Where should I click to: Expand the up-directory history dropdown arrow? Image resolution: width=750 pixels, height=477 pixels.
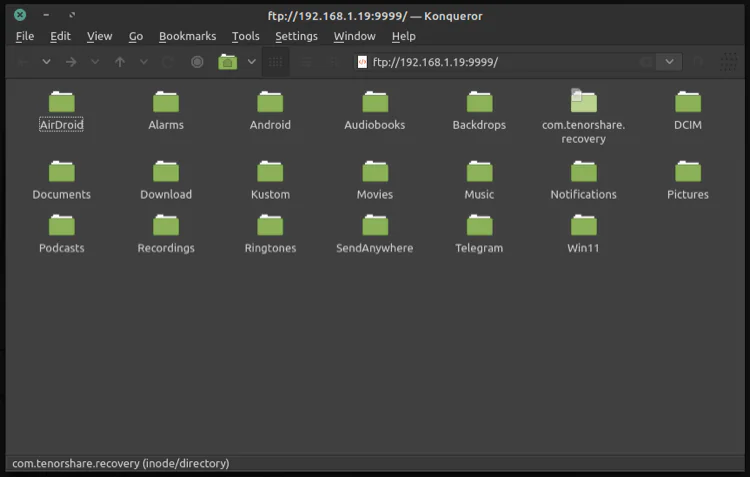tap(143, 62)
